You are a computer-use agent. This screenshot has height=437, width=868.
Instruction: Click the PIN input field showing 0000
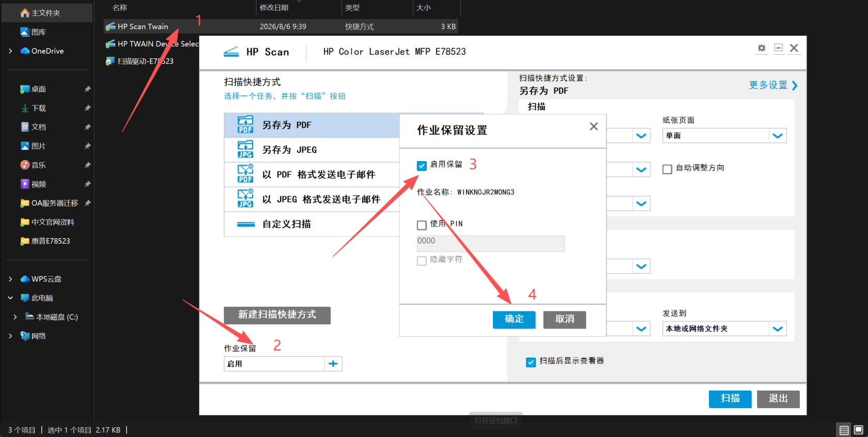[491, 244]
